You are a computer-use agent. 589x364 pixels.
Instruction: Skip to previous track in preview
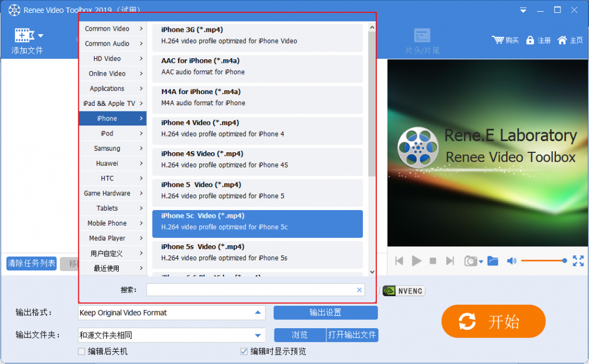[x=399, y=261]
